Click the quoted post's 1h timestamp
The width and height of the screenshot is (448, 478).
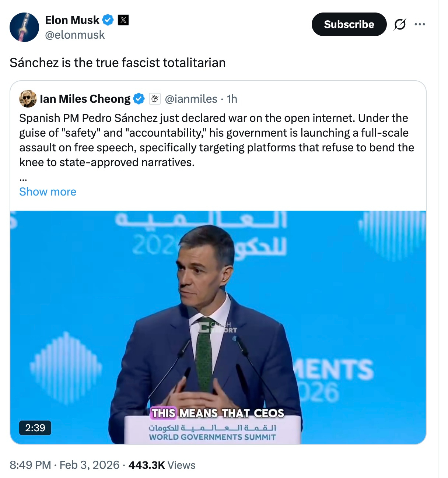click(x=232, y=99)
